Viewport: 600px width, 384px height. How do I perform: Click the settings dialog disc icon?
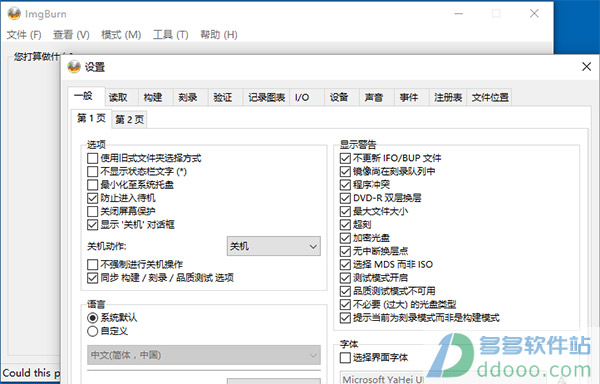tap(74, 67)
